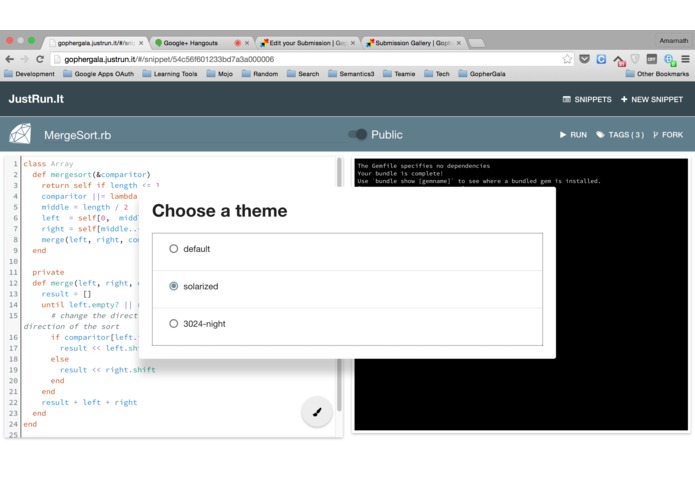This screenshot has height=494, width=695.
Task: Toggle the Public visibility switch
Action: [x=357, y=134]
